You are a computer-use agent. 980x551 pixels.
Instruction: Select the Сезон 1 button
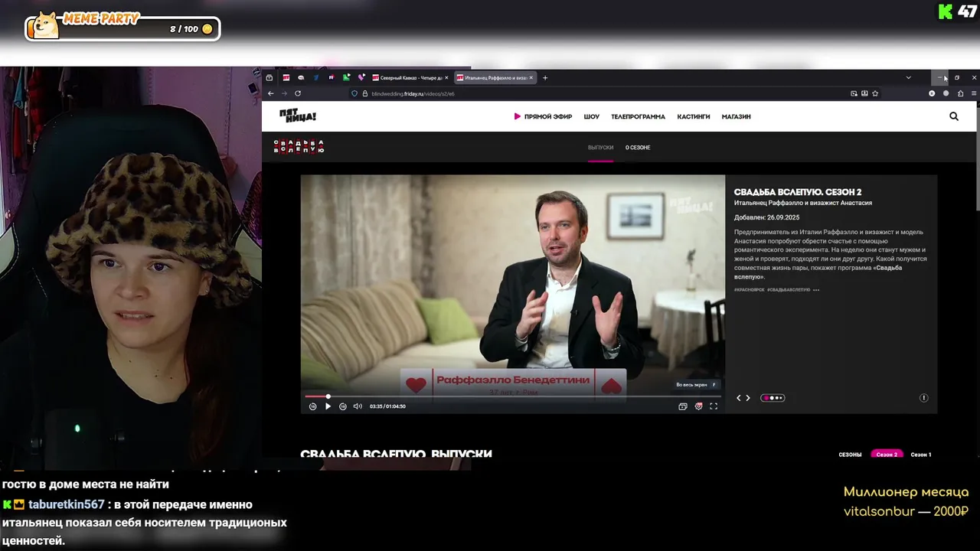pyautogui.click(x=921, y=455)
